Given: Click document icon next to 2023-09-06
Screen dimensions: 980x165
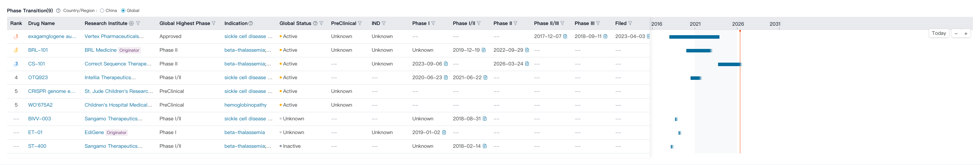Looking at the screenshot, I should pyautogui.click(x=446, y=64).
